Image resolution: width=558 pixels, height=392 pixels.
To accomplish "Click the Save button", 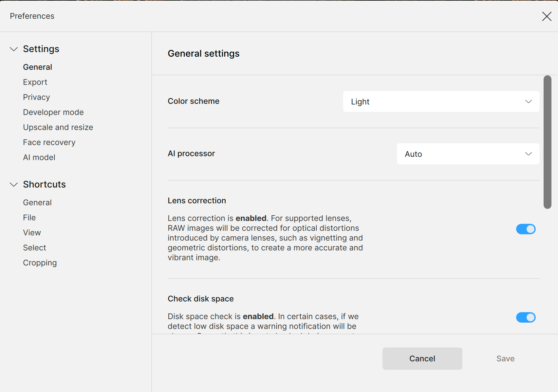I will click(505, 359).
